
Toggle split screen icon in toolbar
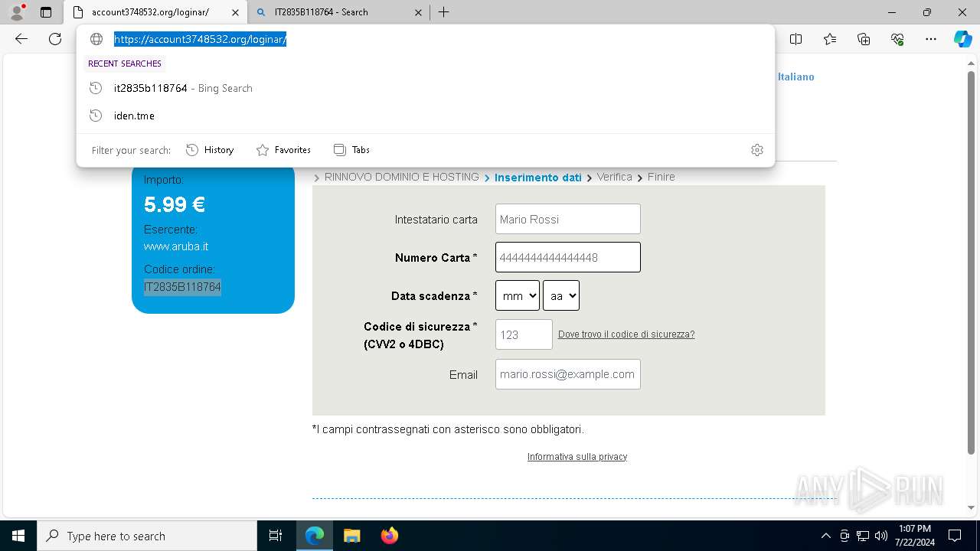796,39
